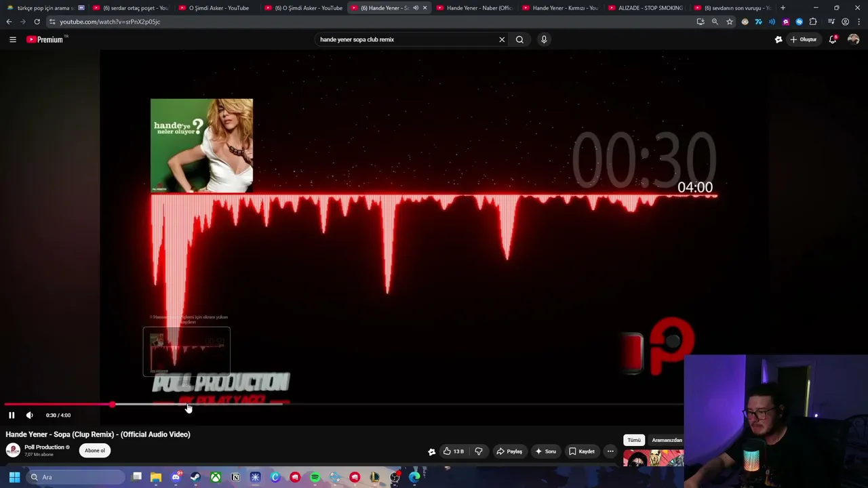Close the Hande Yener Sopa tab
Screen dimensions: 868x488
click(x=425, y=8)
